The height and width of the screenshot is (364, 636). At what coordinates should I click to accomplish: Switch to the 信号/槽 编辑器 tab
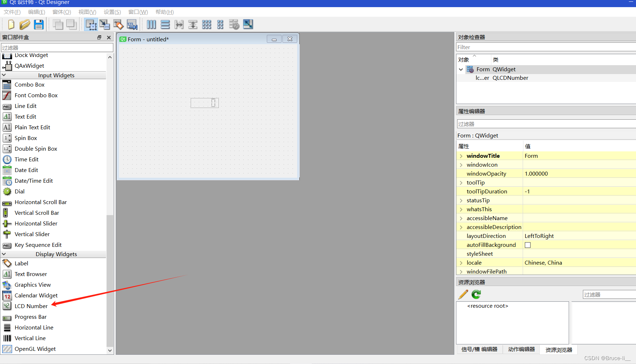click(479, 349)
